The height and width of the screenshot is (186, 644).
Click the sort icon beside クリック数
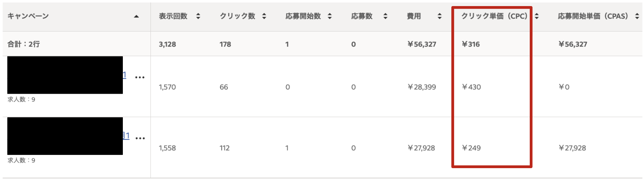(x=264, y=16)
